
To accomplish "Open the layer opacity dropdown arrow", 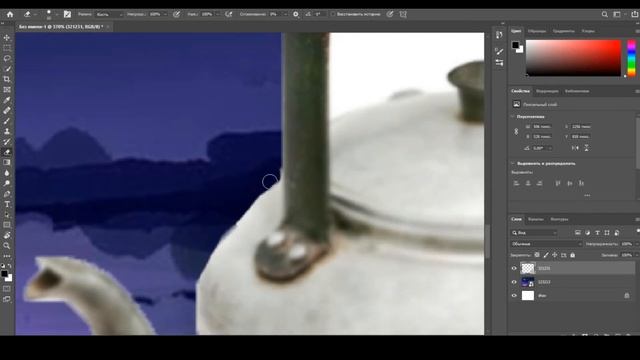I will (637, 244).
